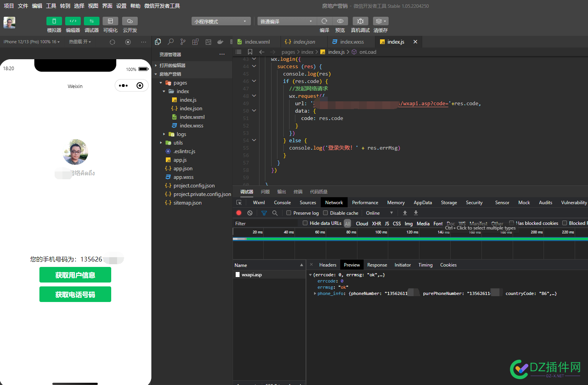Click the 获取电话号码 button in simulator

click(75, 295)
